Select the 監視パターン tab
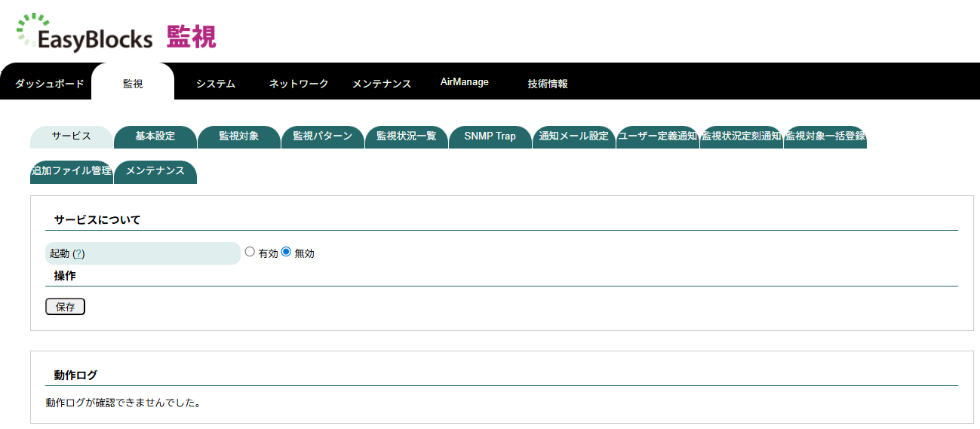This screenshot has width=980, height=429. tap(323, 136)
